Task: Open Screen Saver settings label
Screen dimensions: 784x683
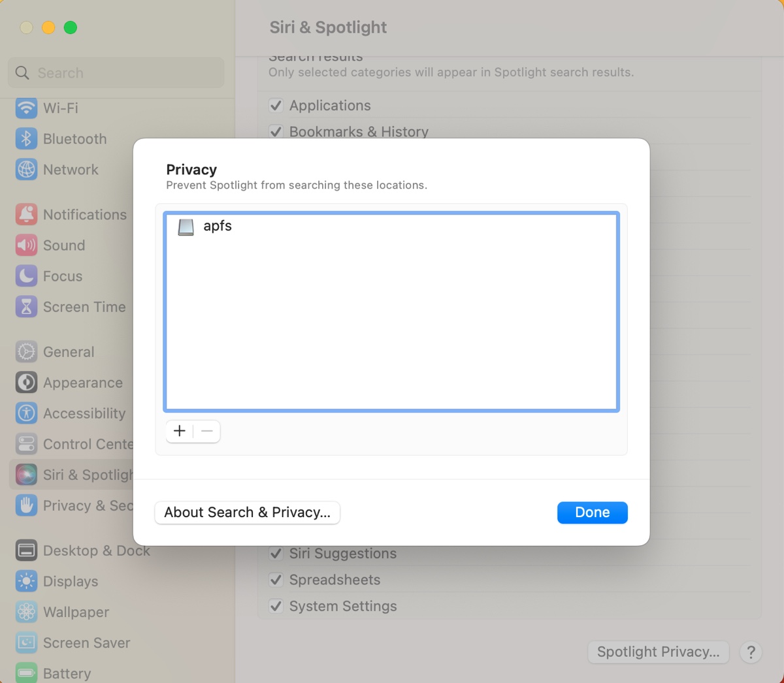Action: [x=87, y=643]
